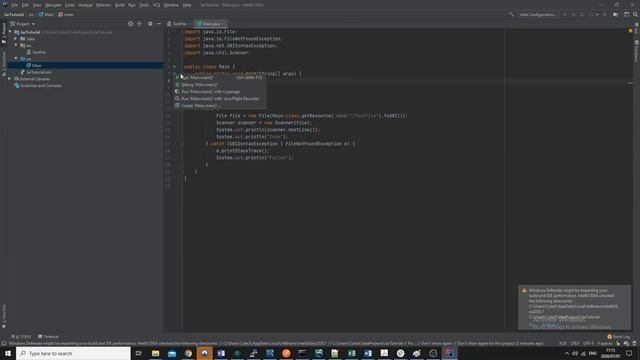The width and height of the screenshot is (640, 360).
Task: Open the File menu
Action: pos(15,5)
